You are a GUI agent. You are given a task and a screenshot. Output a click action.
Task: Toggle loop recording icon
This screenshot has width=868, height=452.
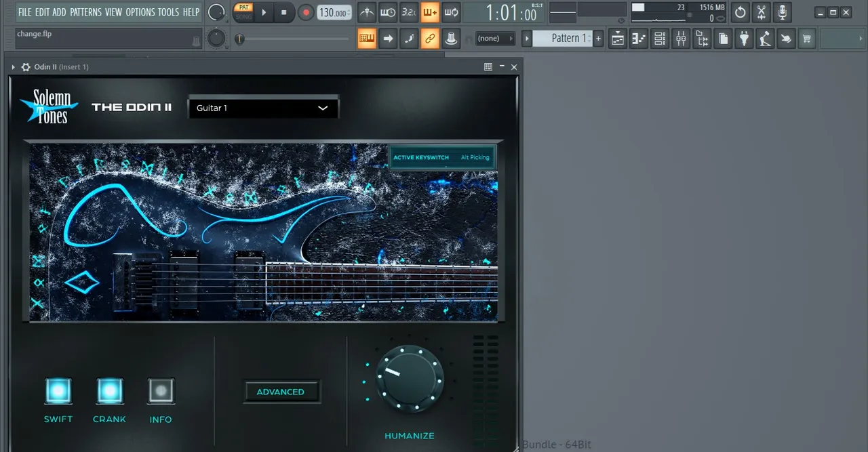[451, 12]
